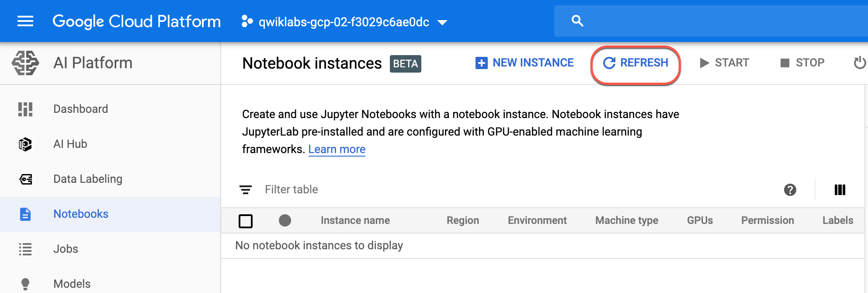Click the Notebook instances page title
The height and width of the screenshot is (293, 868).
pyautogui.click(x=312, y=63)
